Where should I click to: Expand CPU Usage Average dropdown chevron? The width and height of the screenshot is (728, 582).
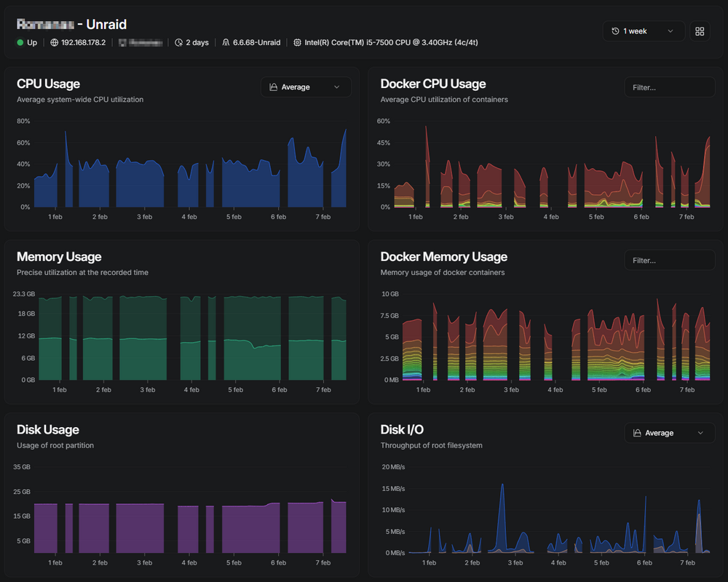pyautogui.click(x=337, y=87)
